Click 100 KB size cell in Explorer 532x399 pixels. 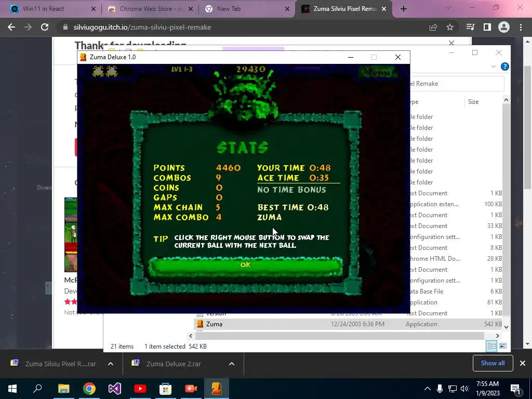coord(493,204)
